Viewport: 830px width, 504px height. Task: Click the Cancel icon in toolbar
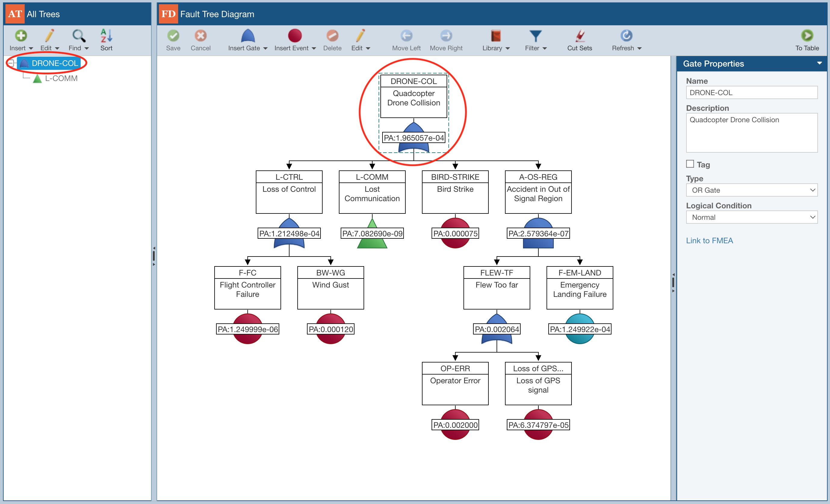(x=200, y=36)
